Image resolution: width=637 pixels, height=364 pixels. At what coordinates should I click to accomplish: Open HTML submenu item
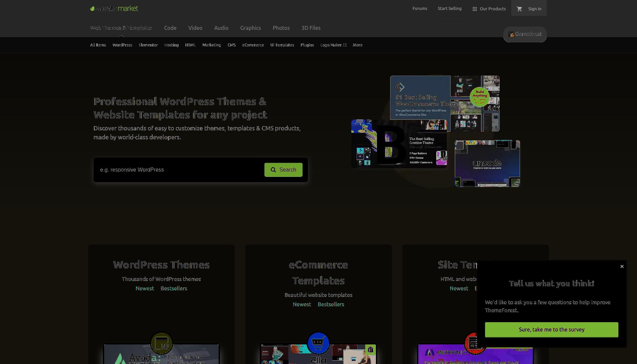(x=190, y=45)
